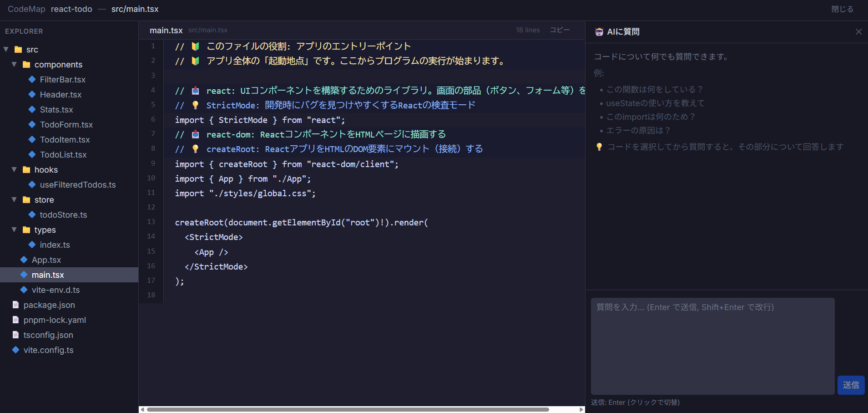This screenshot has height=413, width=868.
Task: Open App.tsx file
Action: (46, 260)
